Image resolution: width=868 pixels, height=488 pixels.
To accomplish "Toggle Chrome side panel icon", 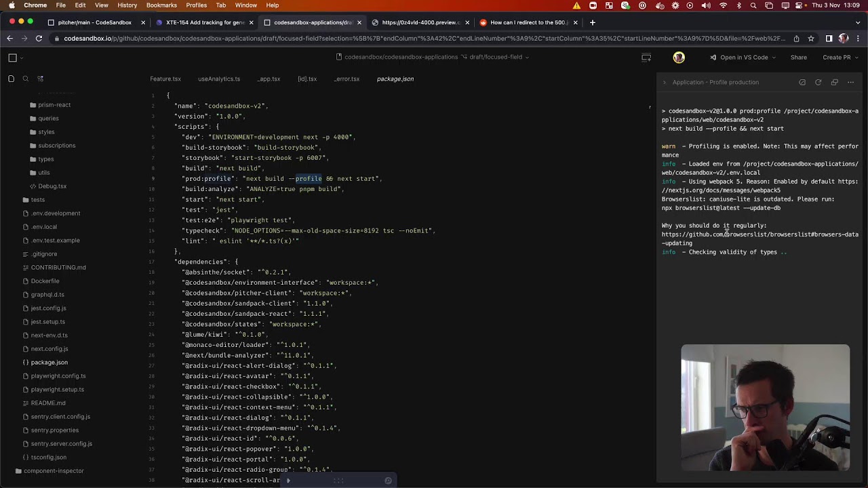I will (829, 39).
